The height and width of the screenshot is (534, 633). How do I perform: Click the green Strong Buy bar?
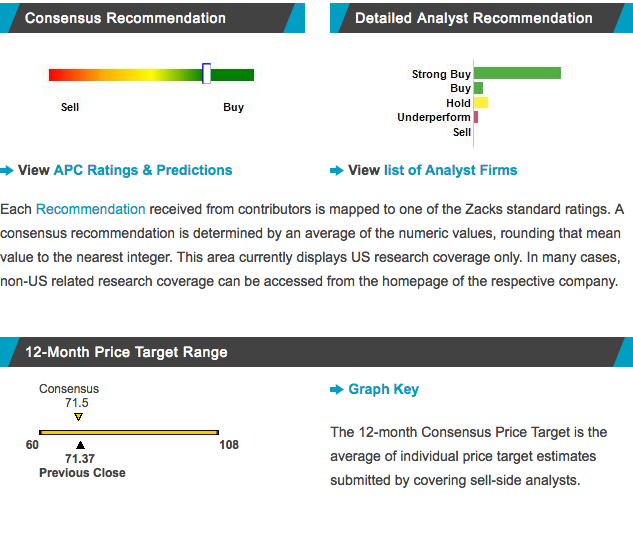pyautogui.click(x=518, y=73)
